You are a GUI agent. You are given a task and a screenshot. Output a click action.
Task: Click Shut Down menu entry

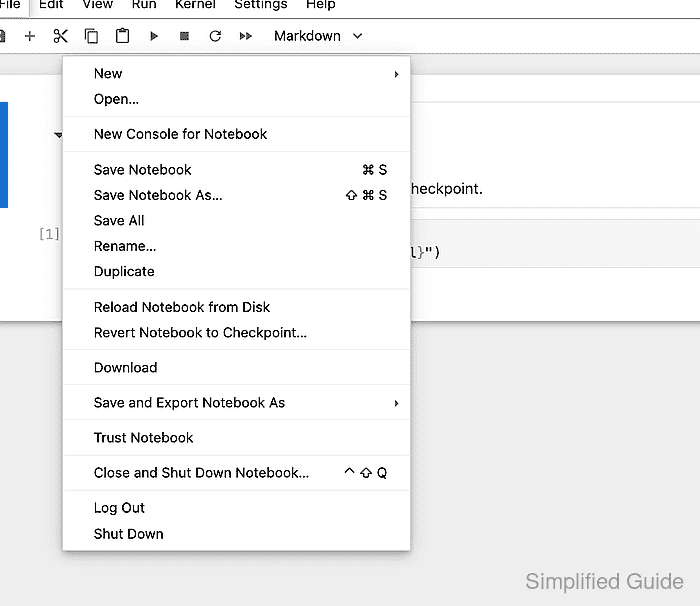(236, 534)
